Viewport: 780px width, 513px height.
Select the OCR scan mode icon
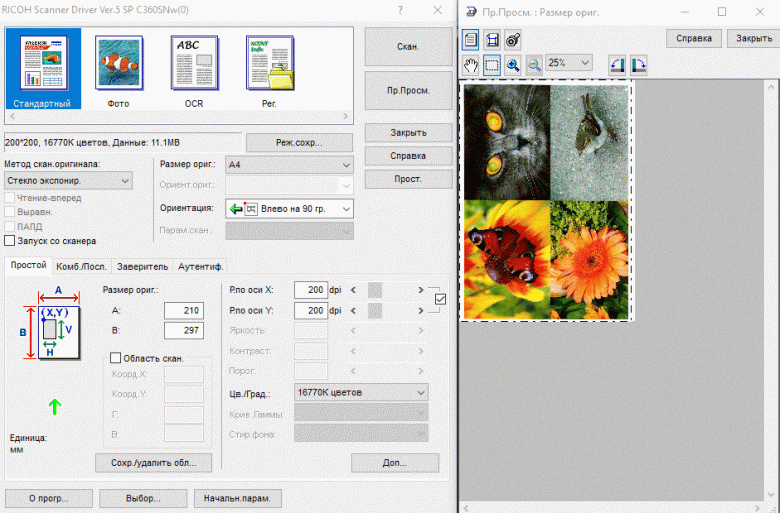coord(194,69)
